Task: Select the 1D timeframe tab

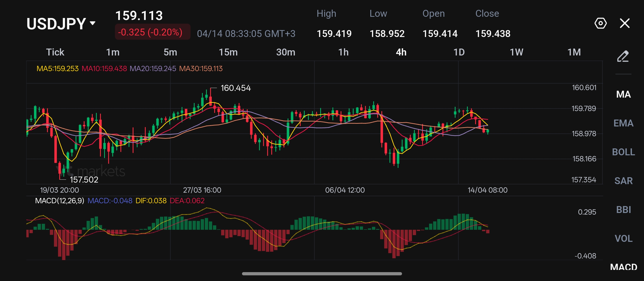Action: point(459,52)
